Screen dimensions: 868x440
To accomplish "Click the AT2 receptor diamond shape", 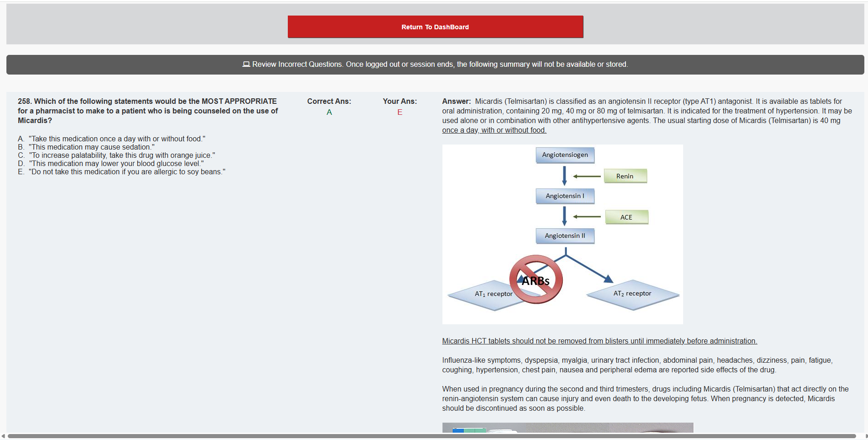I will [632, 294].
